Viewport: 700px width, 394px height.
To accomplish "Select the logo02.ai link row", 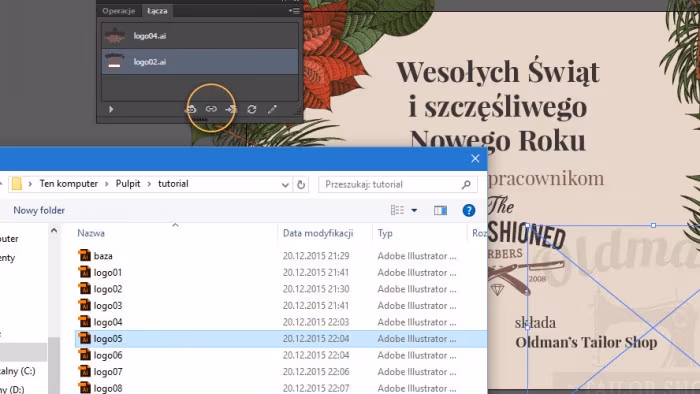I will [x=200, y=62].
